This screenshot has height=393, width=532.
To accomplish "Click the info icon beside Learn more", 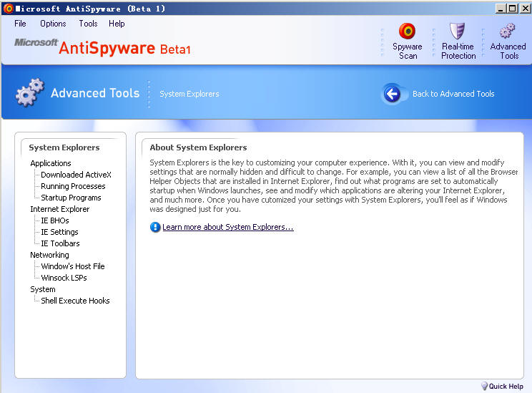I will 155,227.
